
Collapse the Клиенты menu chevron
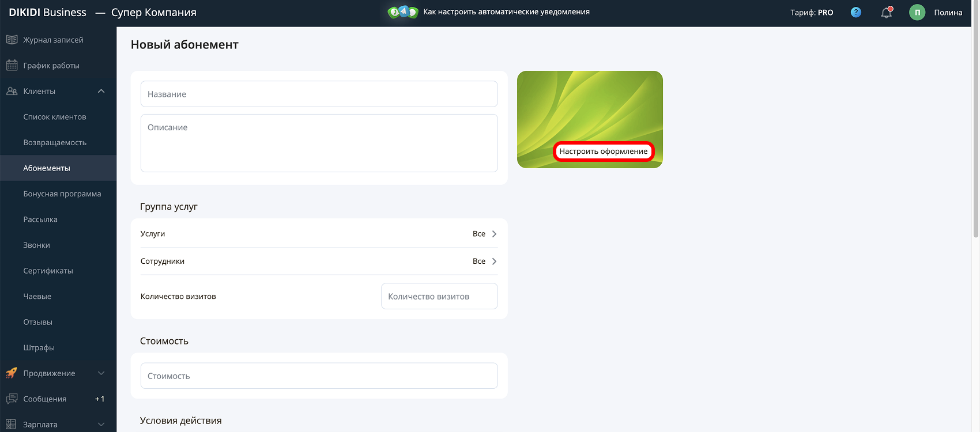(x=101, y=91)
